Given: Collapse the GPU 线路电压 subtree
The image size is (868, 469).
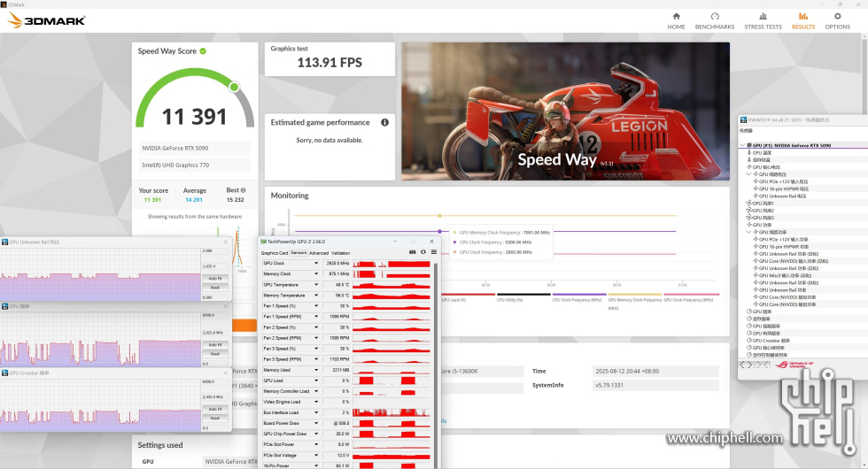Looking at the screenshot, I should click(x=749, y=174).
